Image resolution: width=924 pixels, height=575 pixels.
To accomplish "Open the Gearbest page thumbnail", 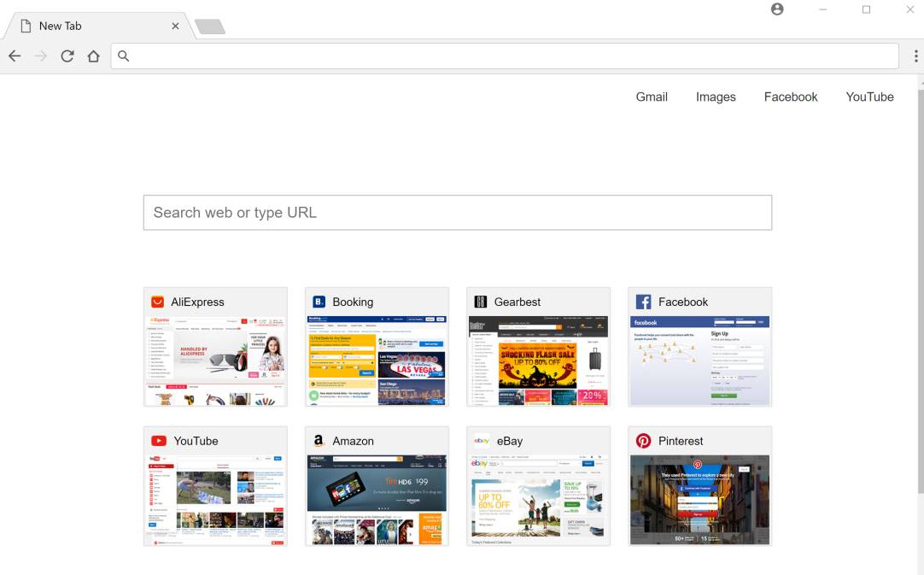I will (539, 361).
